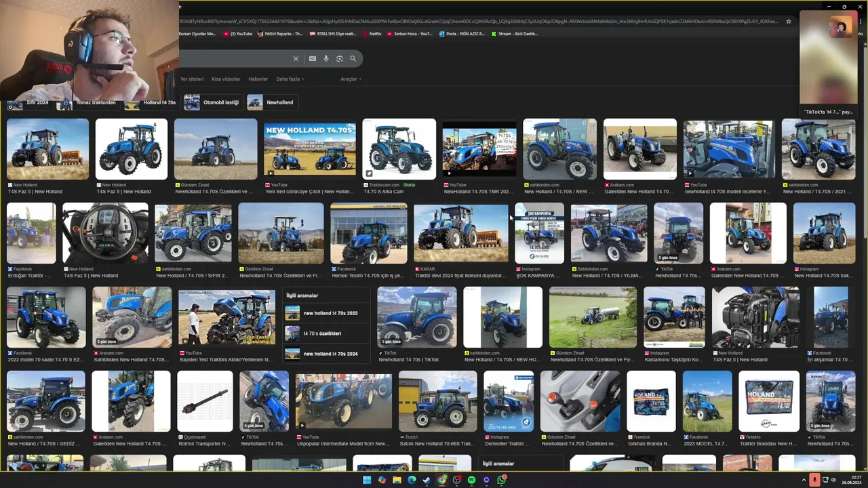Open NEW HOLLAND T4.70S banner video thumbnail

click(309, 149)
